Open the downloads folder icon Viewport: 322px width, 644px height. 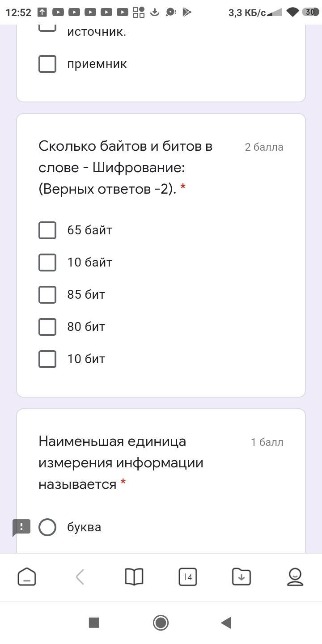(x=241, y=577)
